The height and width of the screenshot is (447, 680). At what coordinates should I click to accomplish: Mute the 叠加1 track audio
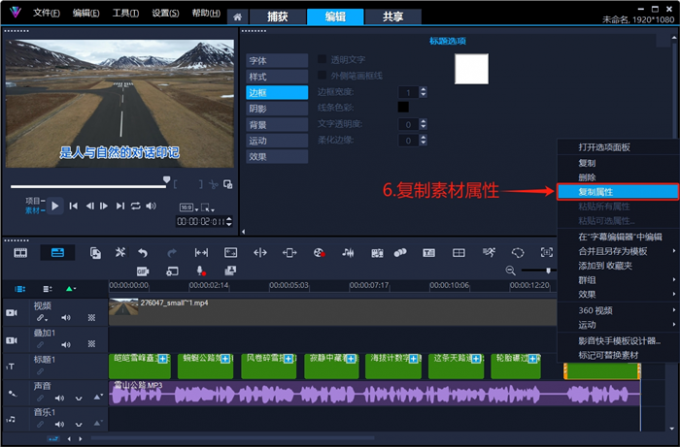tap(66, 345)
